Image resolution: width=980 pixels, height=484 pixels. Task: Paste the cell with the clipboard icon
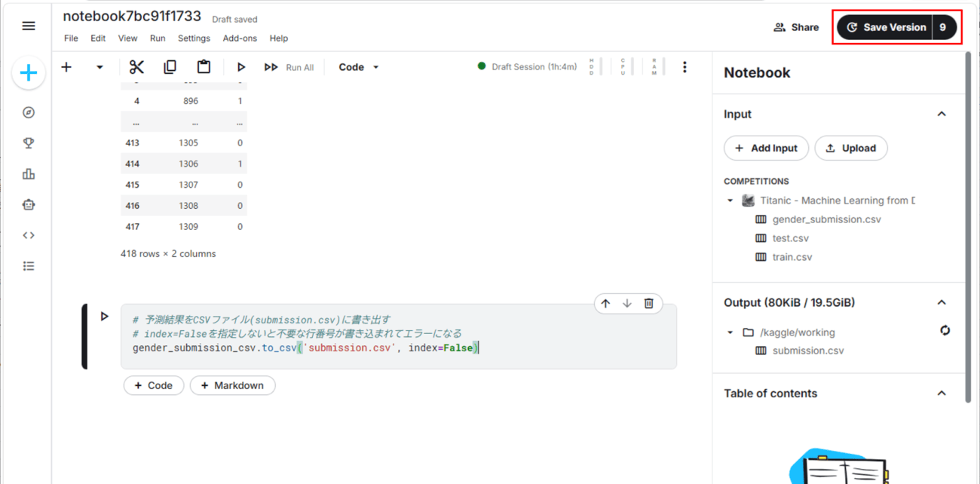point(204,67)
